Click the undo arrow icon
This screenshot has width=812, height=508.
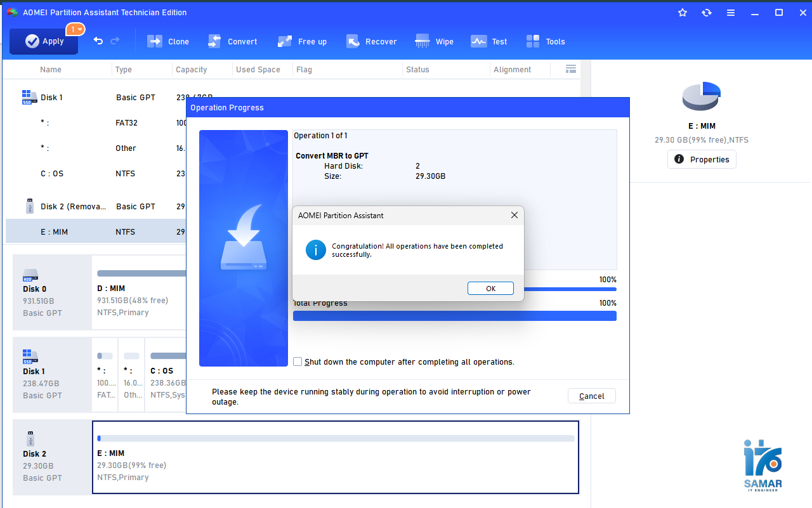pos(98,41)
